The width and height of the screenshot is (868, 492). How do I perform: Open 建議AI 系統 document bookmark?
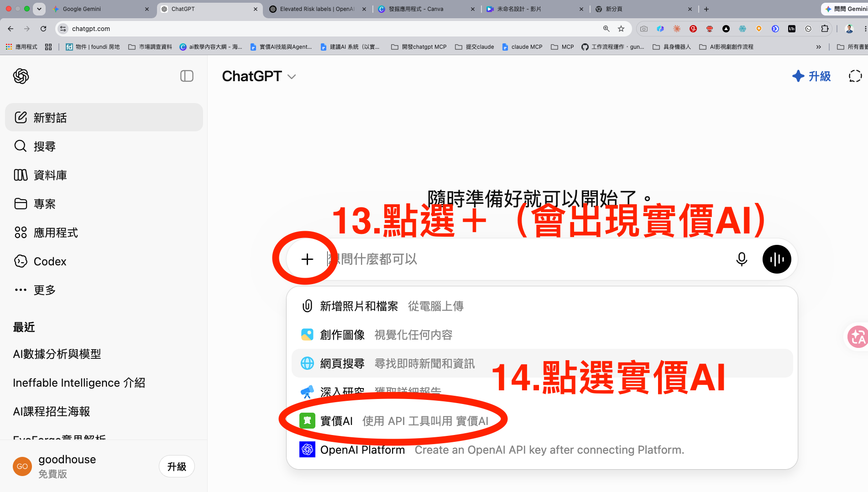350,47
